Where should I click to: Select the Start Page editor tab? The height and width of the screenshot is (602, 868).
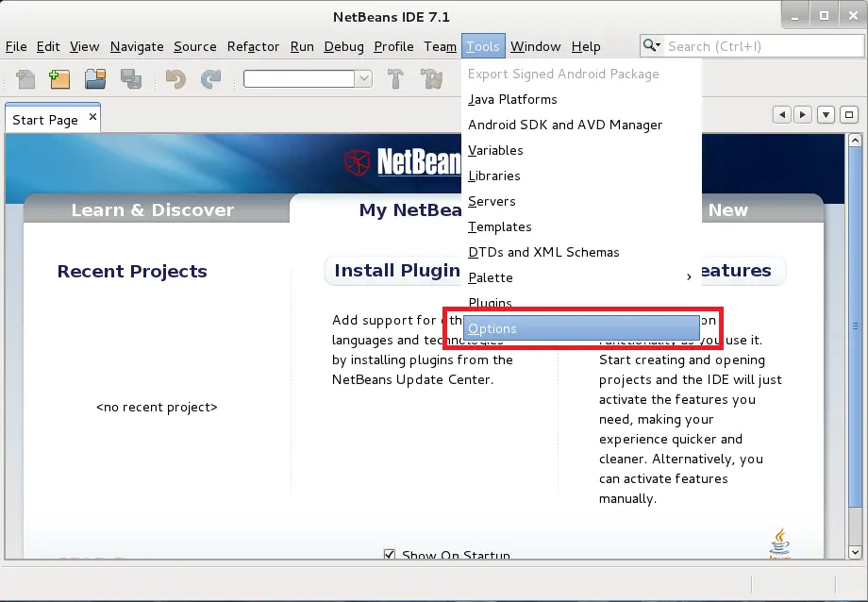tap(53, 119)
